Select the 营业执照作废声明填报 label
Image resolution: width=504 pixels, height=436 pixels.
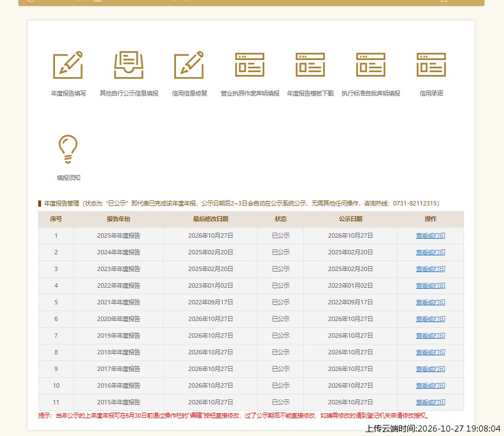coord(250,93)
